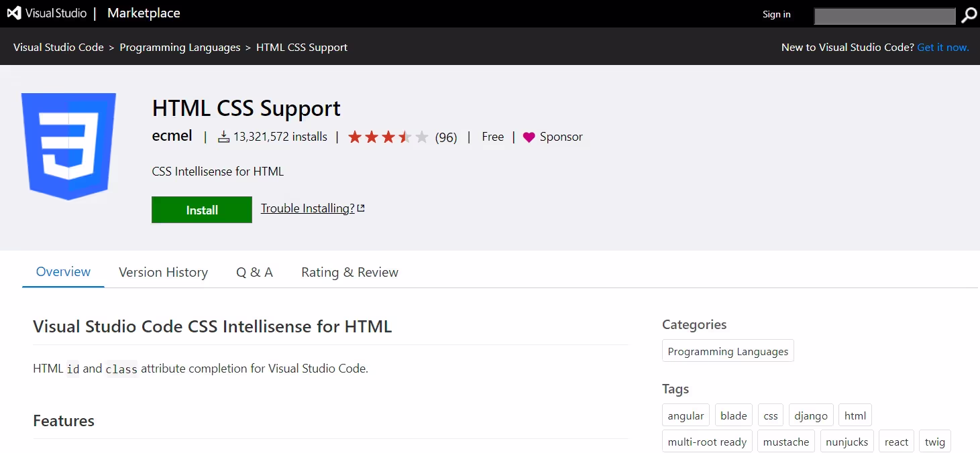This screenshot has width=980, height=453.
Task: Select the react tag
Action: [x=896, y=442]
